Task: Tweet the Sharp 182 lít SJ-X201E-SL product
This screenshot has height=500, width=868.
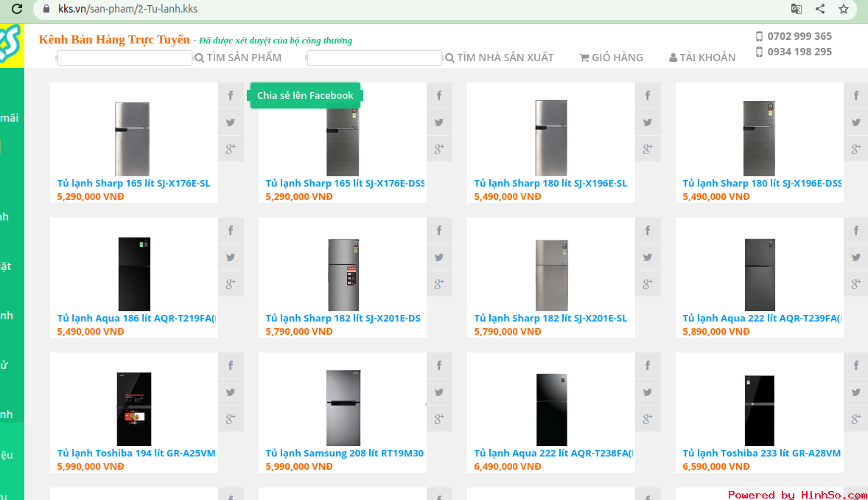Action: click(x=648, y=257)
